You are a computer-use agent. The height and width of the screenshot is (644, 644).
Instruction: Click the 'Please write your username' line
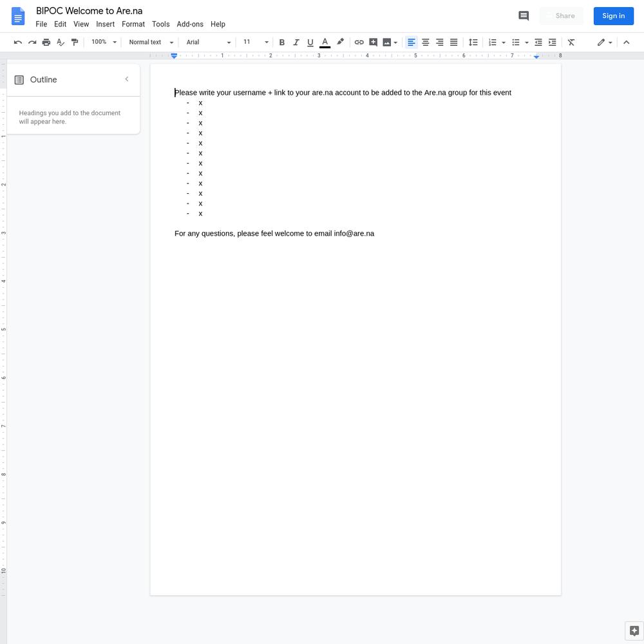[343, 93]
